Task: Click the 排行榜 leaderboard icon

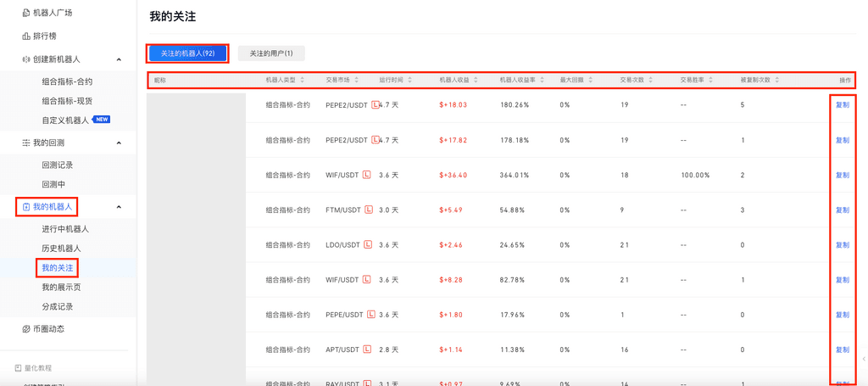Action: tap(25, 36)
